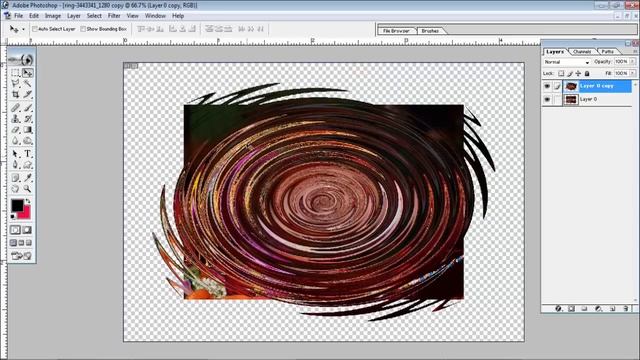Viewport: 640px width, 360px height.
Task: Select the Move tool in toolbox
Action: pos(27,73)
